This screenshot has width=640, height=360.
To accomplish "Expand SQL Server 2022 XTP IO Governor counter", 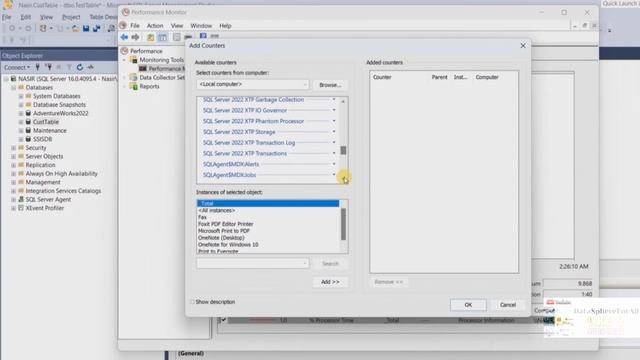I will [333, 110].
